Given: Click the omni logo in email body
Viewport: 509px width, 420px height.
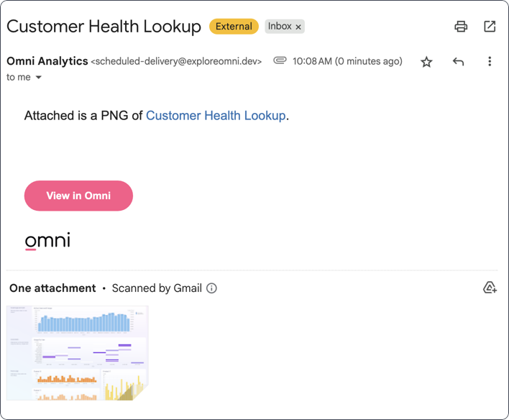Looking at the screenshot, I should (47, 240).
